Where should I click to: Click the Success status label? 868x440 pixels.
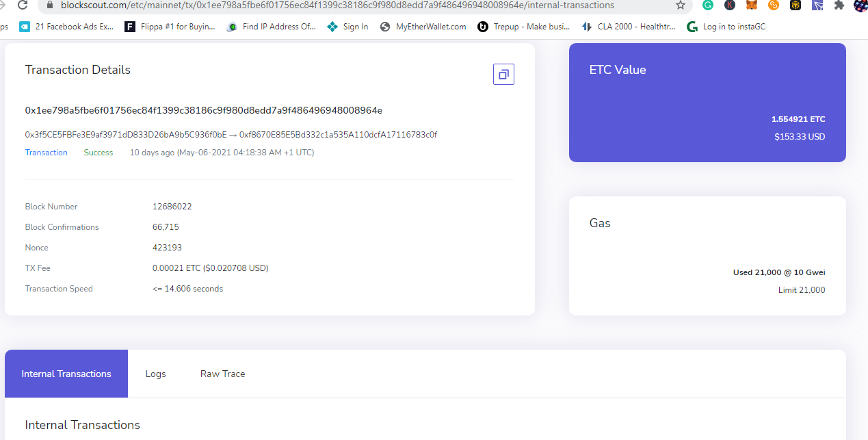98,152
